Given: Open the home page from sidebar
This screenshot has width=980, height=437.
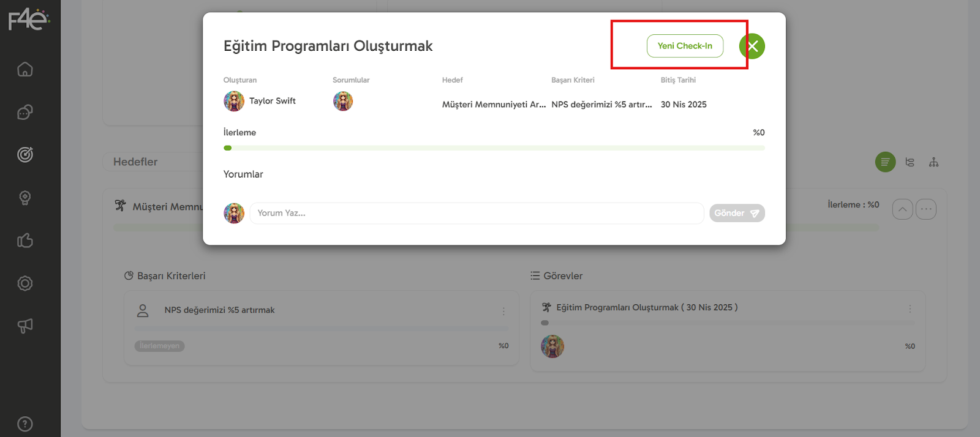Looking at the screenshot, I should click(x=25, y=69).
